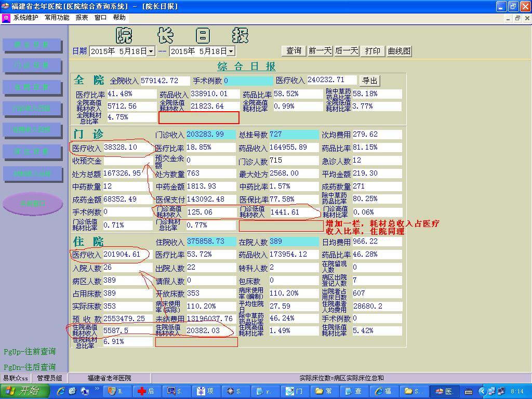Click the active taskbar item 医.

pyautogui.click(x=444, y=391)
